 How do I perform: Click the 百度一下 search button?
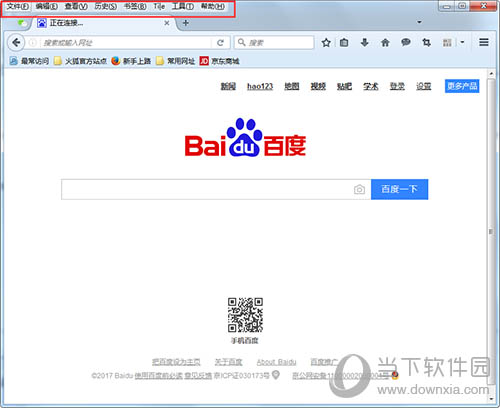point(399,189)
